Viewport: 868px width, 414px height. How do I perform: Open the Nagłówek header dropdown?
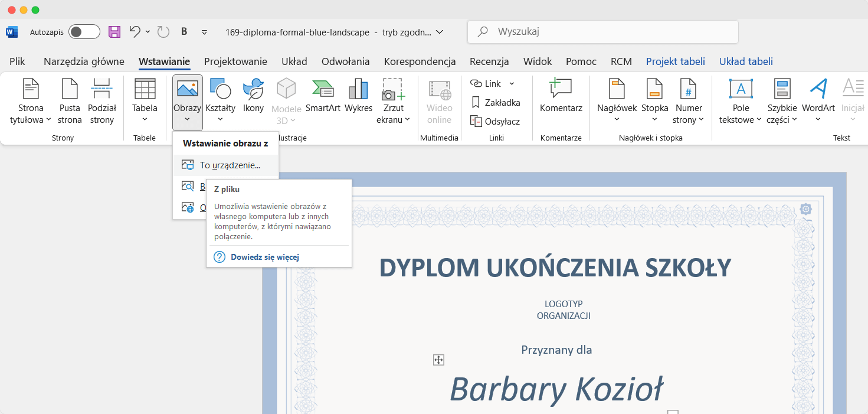(x=617, y=102)
